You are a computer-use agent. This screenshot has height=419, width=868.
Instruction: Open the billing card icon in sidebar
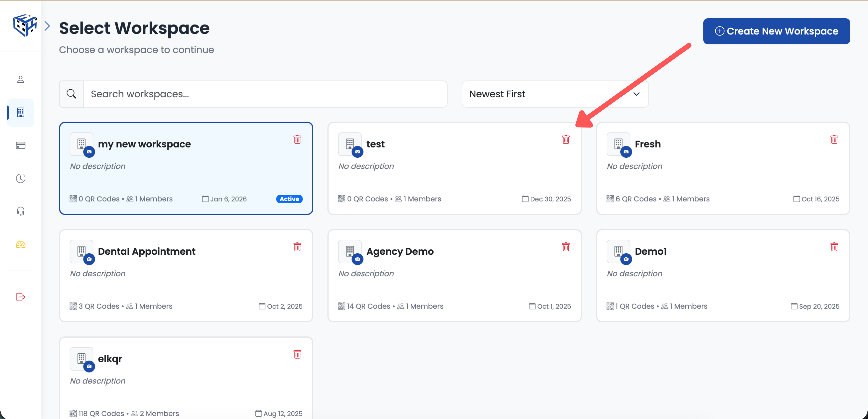point(20,145)
